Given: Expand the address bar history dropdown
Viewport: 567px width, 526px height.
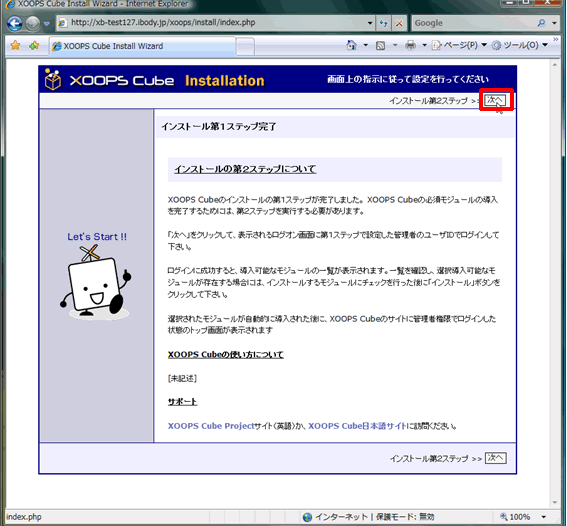Looking at the screenshot, I should pyautogui.click(x=370, y=23).
